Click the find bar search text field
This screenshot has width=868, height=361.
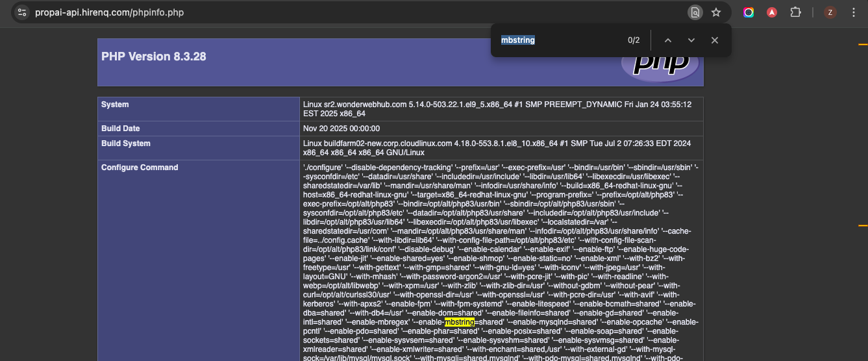(558, 40)
